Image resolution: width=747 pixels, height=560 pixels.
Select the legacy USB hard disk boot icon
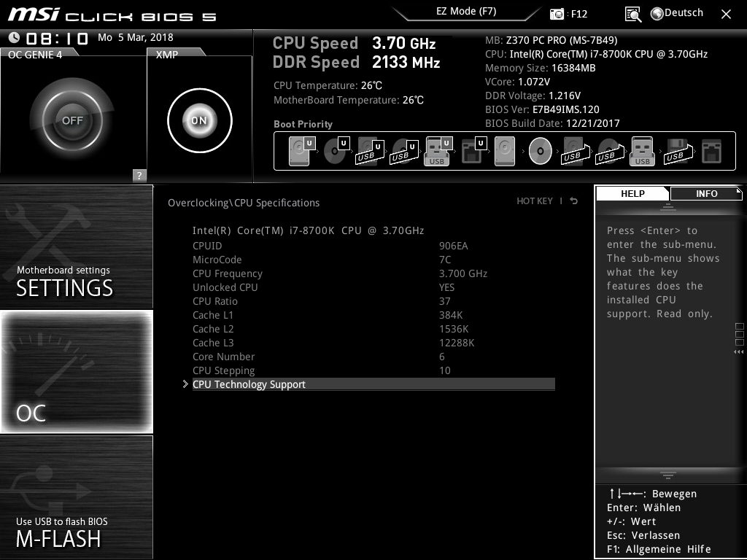coord(576,151)
